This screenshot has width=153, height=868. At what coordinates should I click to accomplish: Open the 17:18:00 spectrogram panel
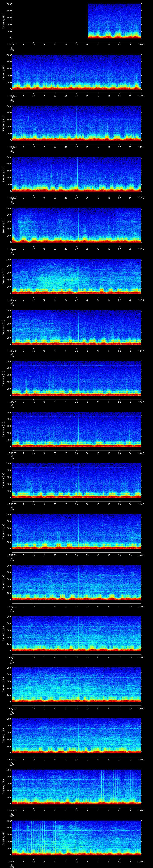pos(77,480)
